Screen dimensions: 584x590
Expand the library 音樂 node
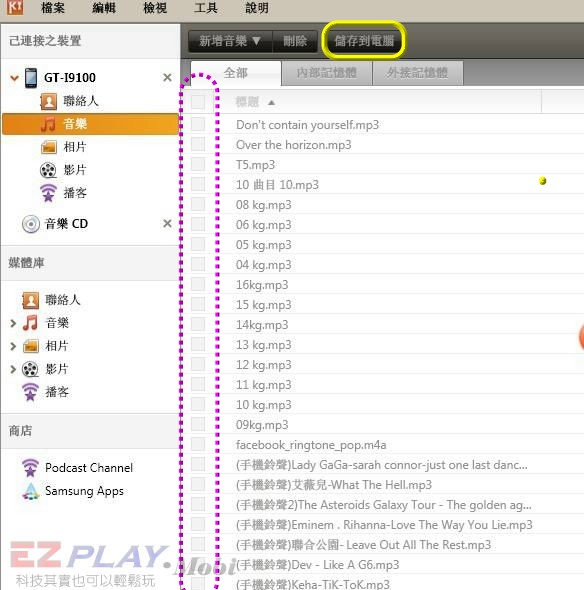click(13, 323)
